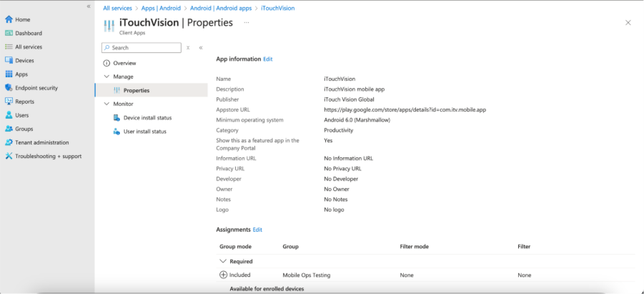Click the Devices icon in sidebar
The image size is (644, 294).
click(x=9, y=60)
